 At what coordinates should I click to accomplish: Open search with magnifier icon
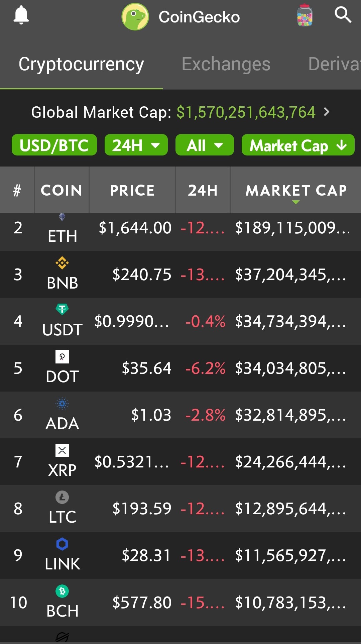(343, 15)
